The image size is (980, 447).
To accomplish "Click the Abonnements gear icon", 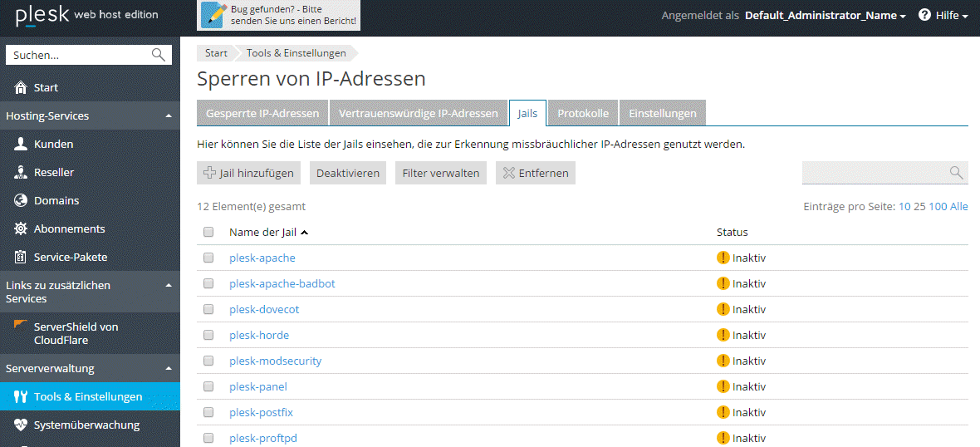I will click(21, 228).
